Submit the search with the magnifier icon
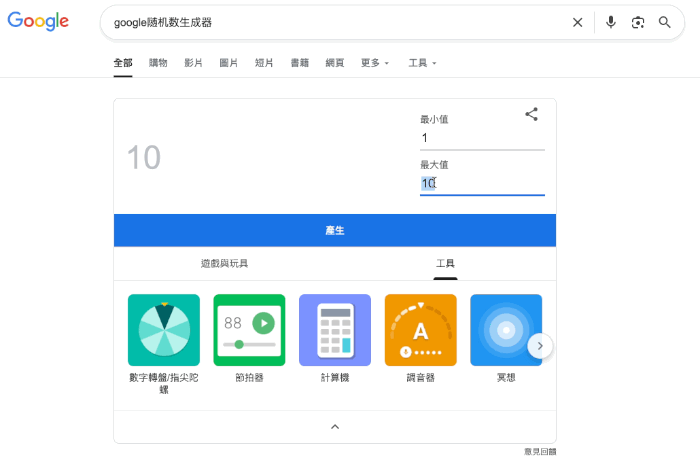Image resolution: width=700 pixels, height=475 pixels. pos(664,22)
